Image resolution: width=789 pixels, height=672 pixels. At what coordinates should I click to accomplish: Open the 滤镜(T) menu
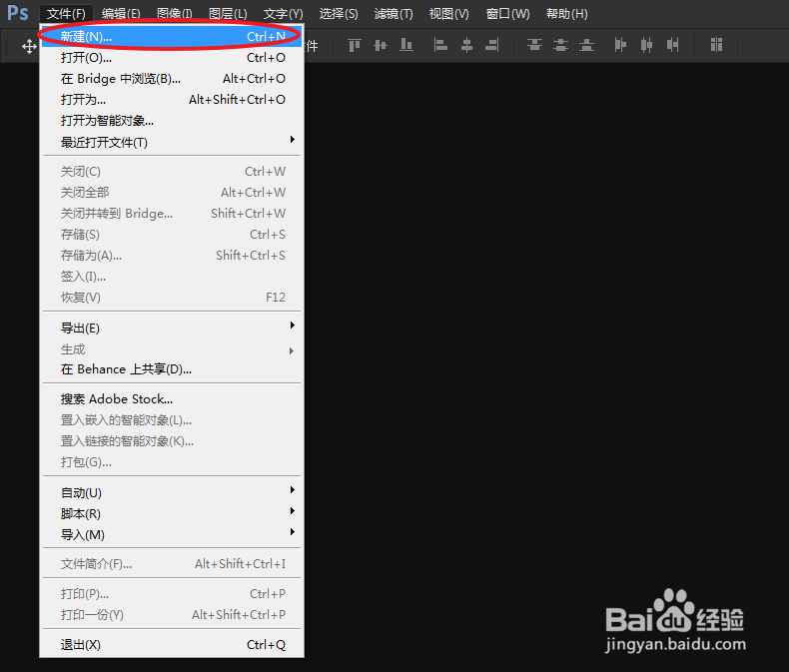394,14
